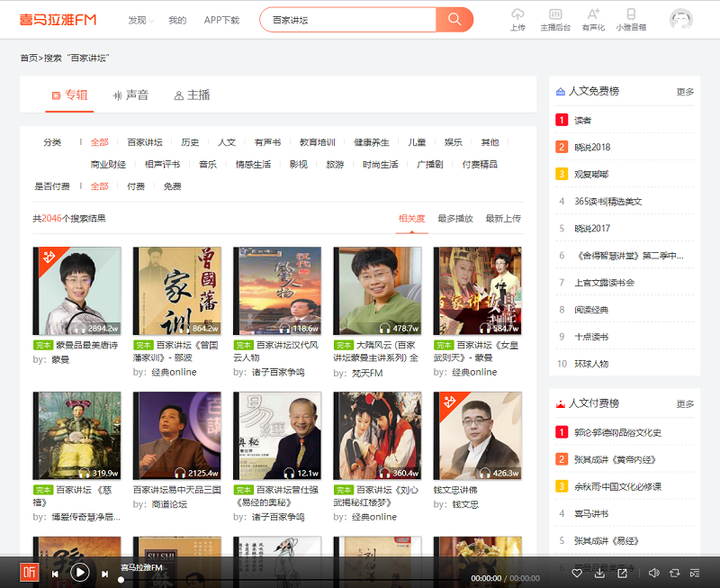Select the 全部 category filter
720x588 pixels.
pos(100,142)
